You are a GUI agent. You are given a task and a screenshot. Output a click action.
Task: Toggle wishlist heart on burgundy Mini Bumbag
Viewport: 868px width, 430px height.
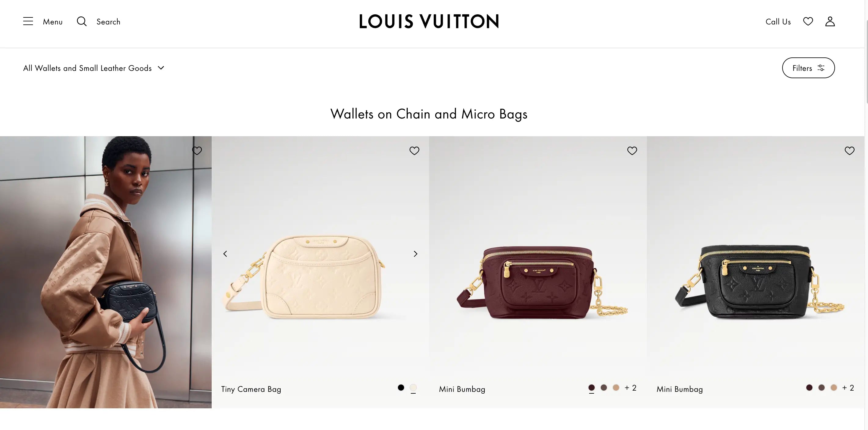click(632, 151)
